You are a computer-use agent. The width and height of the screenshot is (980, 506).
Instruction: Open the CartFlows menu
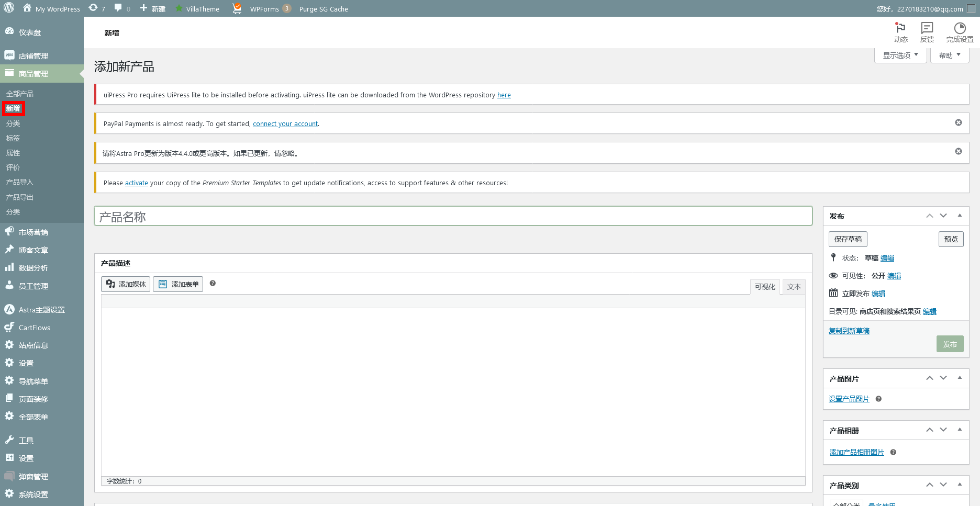tap(42, 328)
